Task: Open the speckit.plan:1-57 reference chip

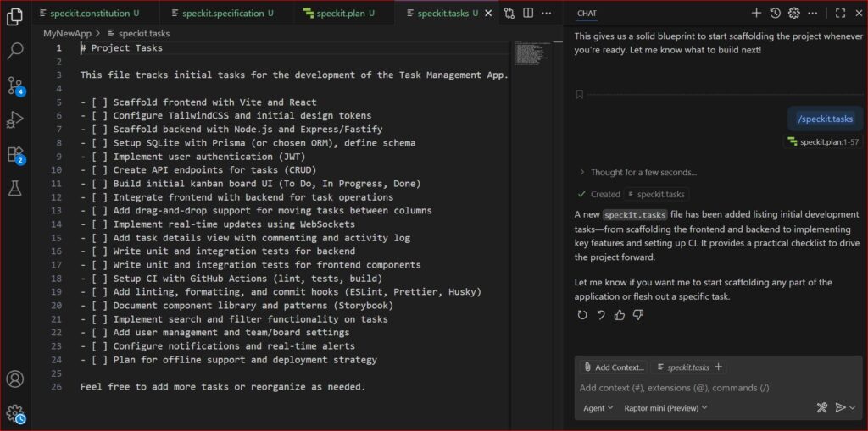Action: (824, 142)
